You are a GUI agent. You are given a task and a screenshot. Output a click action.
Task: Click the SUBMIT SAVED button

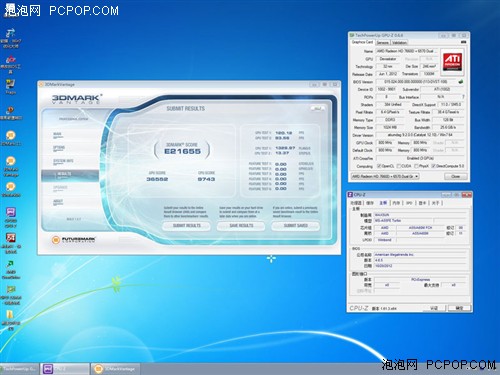click(296, 226)
